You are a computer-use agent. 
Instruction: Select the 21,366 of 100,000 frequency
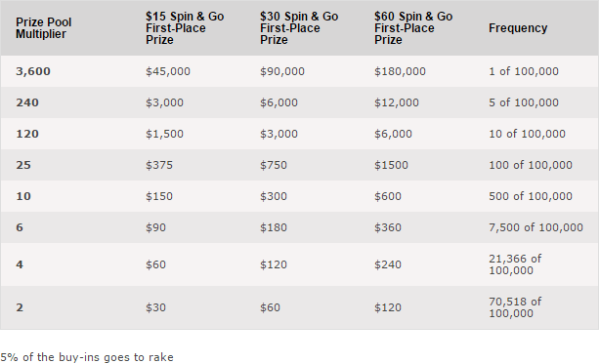[x=515, y=264]
